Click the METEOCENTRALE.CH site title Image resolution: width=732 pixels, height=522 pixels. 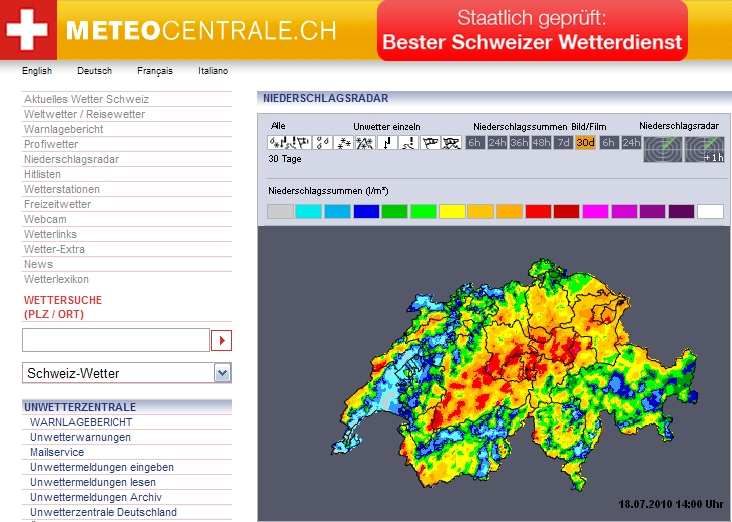tap(201, 31)
